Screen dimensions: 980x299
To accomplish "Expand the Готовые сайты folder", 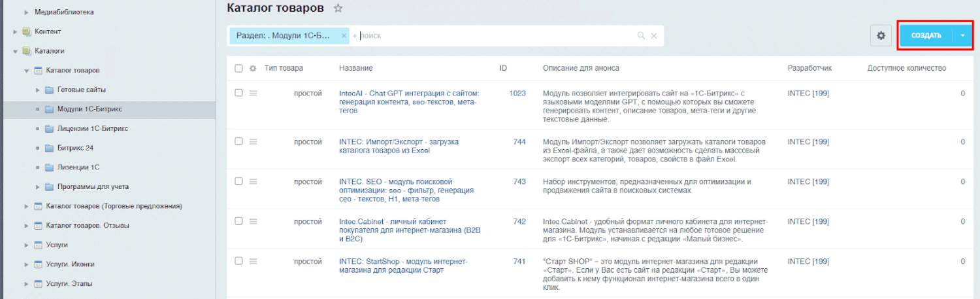I will pos(38,90).
